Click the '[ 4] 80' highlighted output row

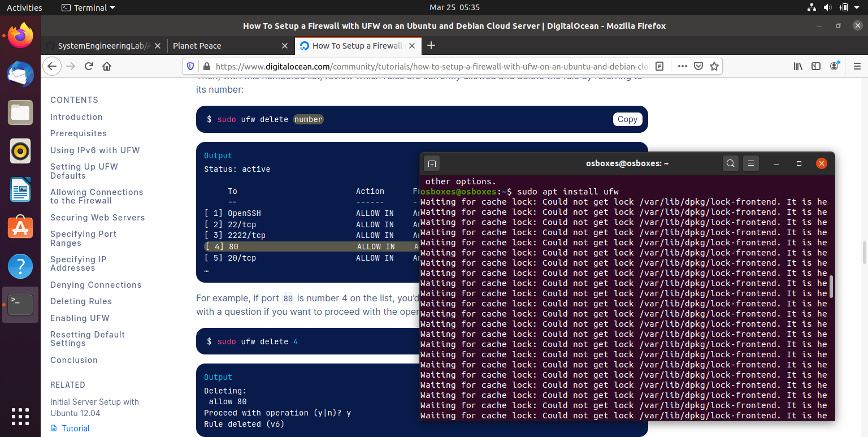coord(313,246)
